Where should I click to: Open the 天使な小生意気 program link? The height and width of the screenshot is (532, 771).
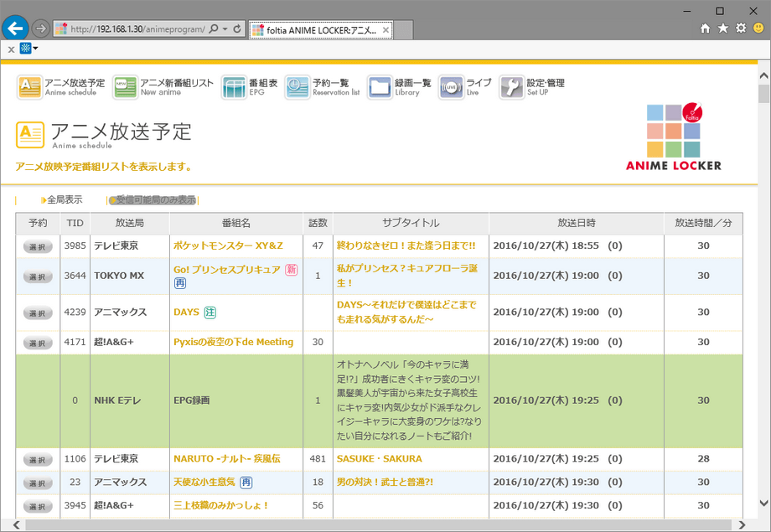pos(204,482)
